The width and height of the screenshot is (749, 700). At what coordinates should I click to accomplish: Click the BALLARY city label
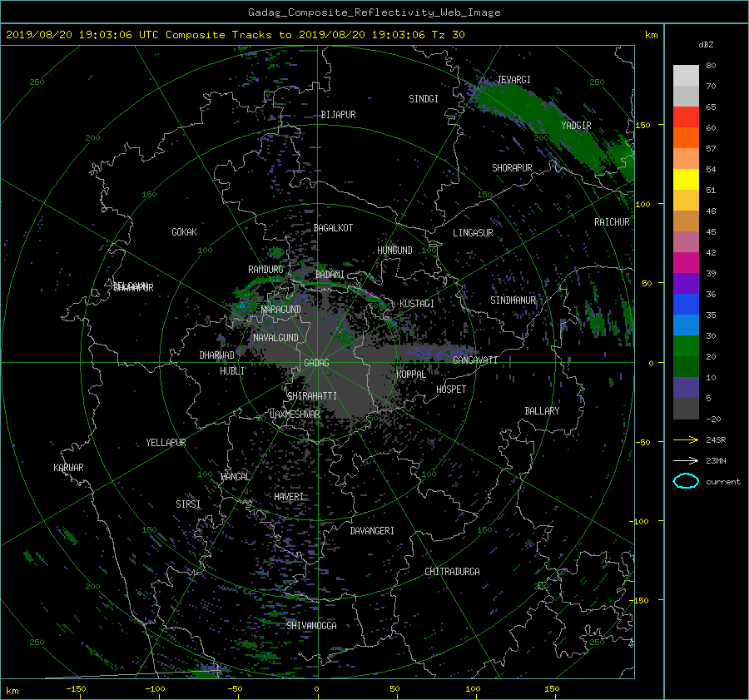point(542,411)
